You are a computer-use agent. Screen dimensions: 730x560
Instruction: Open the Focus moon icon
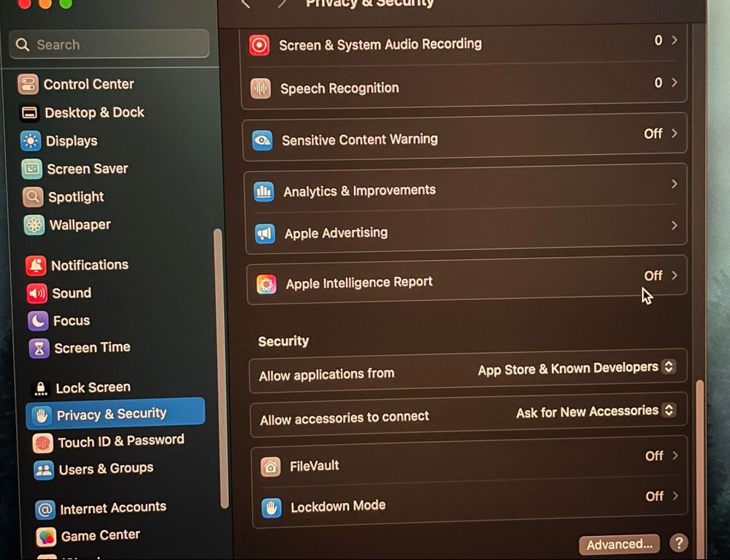pos(38,321)
